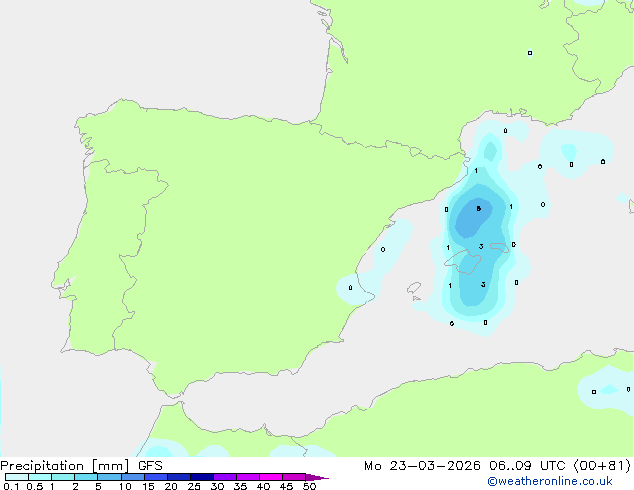Click the 30–35 mm purple legend swatch
The height and width of the screenshot is (490, 634).
[x=225, y=477]
